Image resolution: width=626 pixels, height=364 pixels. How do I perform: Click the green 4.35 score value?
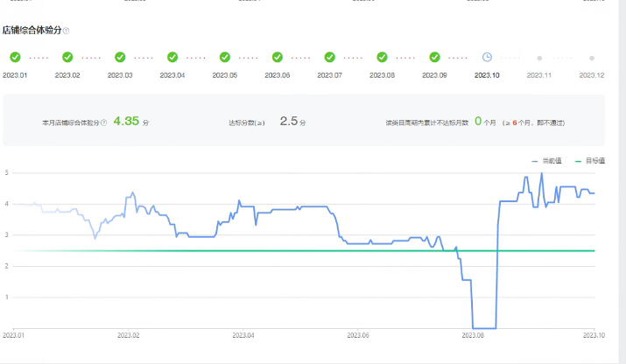coord(126,122)
